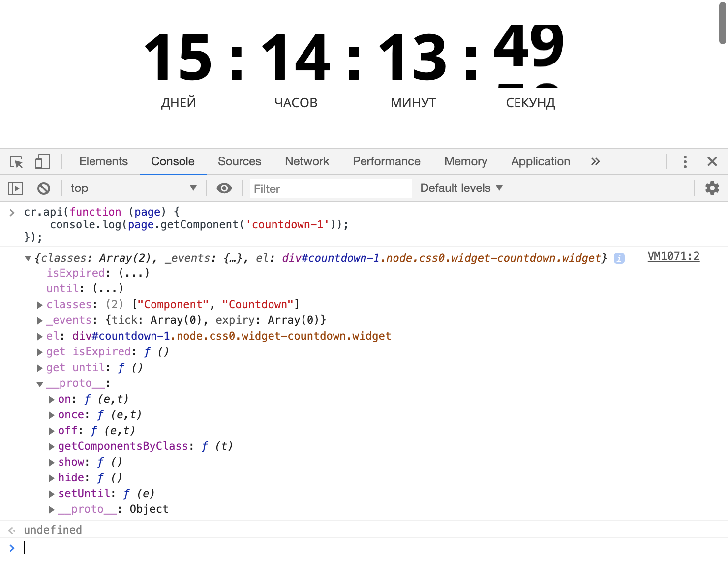Click el link div#countdown-1.node.css0.widget-countdown.widget

tap(232, 336)
